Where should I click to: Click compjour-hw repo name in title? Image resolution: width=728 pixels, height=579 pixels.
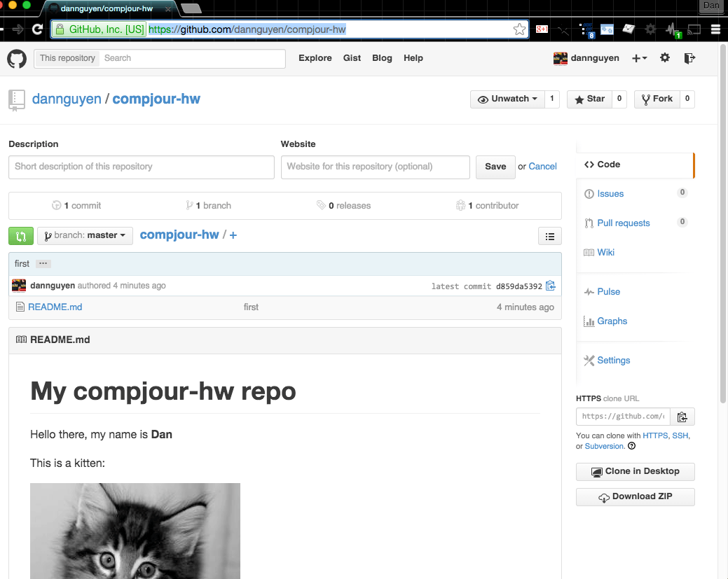156,99
